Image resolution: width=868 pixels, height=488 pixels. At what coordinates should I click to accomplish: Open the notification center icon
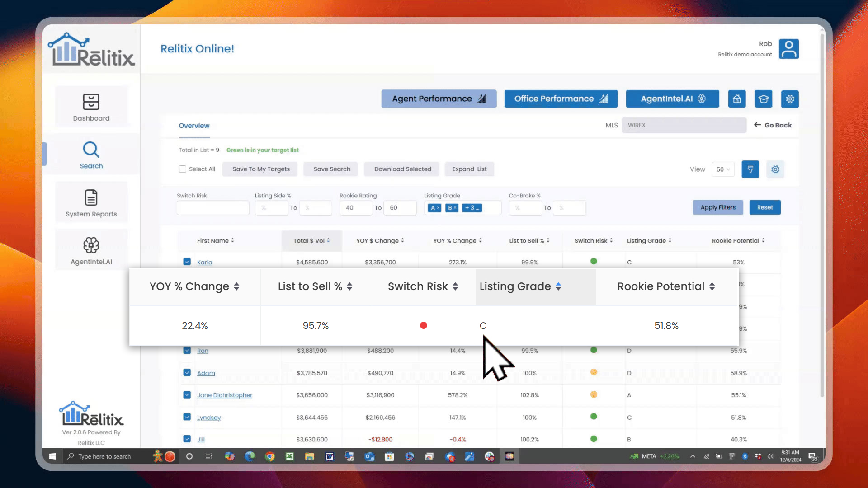point(812,457)
